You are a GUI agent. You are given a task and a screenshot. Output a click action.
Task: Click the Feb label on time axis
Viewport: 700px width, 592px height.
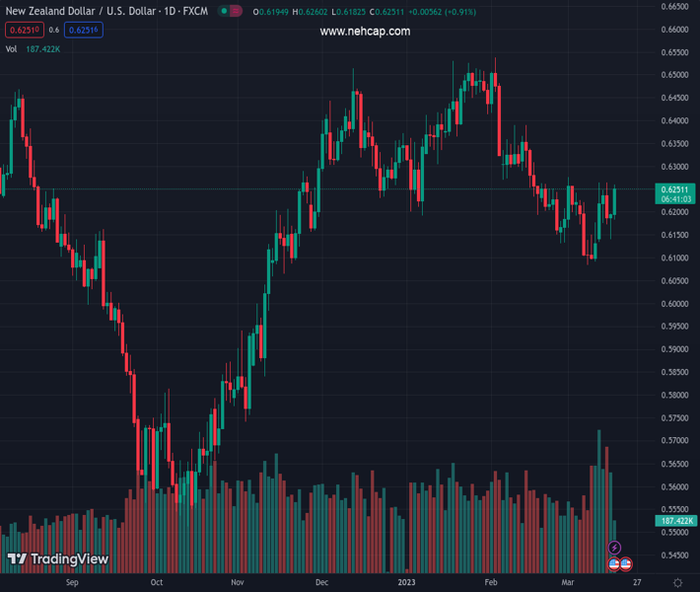[x=490, y=583]
